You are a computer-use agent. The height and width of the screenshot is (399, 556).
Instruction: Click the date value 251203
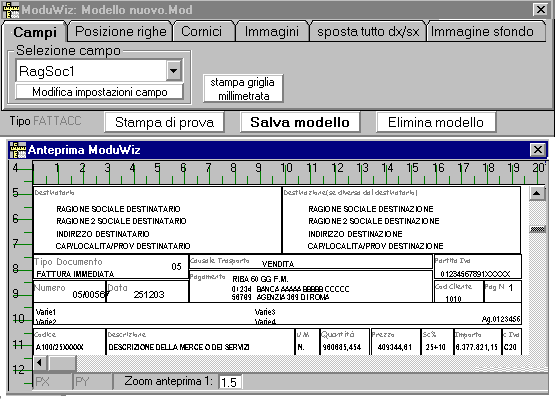(x=149, y=295)
